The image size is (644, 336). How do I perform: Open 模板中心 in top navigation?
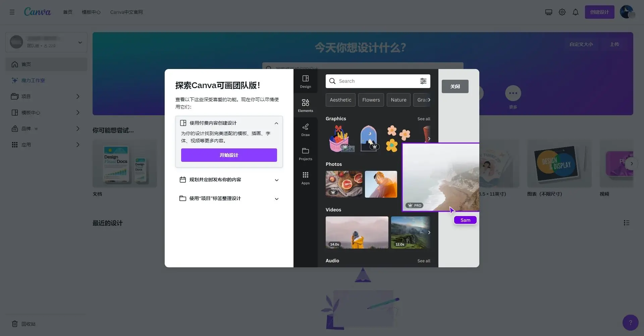(x=91, y=12)
